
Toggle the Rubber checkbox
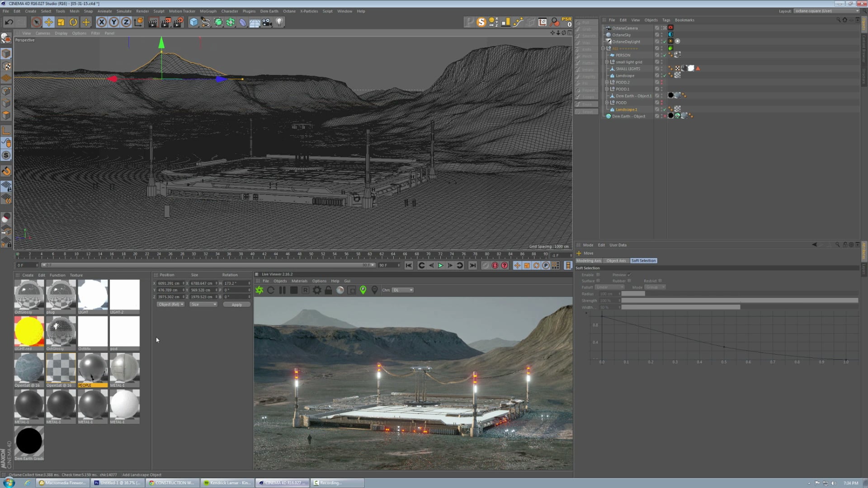click(629, 281)
